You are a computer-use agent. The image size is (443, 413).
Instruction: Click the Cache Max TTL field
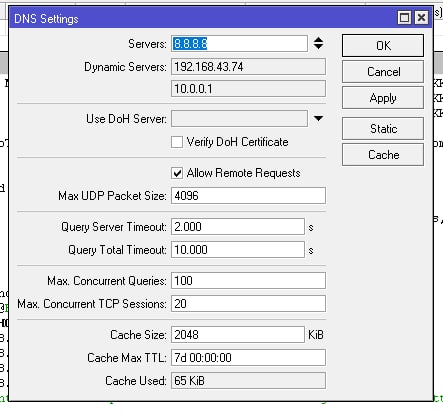248,358
